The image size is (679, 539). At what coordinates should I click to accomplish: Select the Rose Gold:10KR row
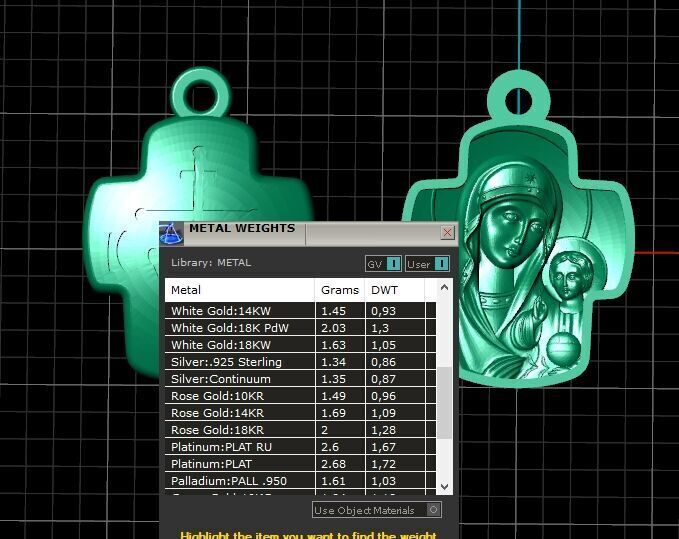tap(300, 396)
